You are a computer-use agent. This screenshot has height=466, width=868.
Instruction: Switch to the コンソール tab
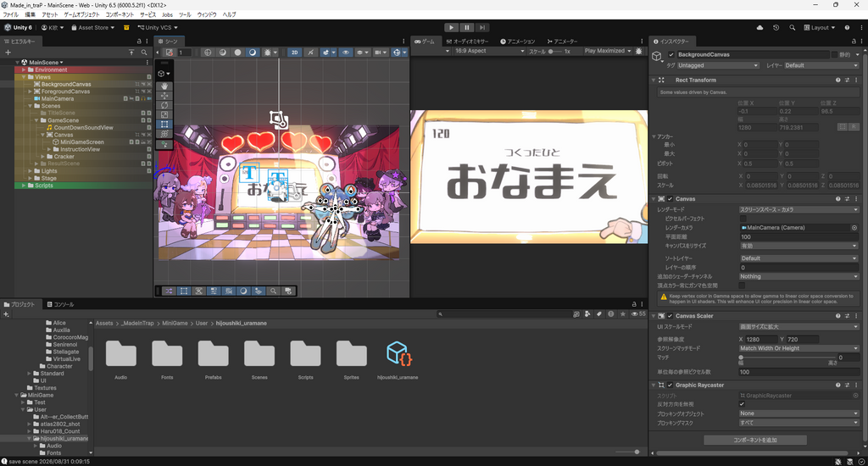click(60, 304)
